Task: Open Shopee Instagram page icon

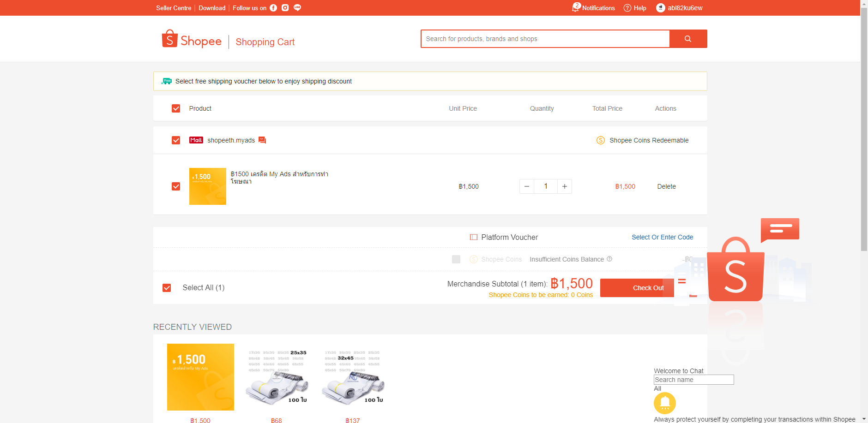Action: [285, 8]
